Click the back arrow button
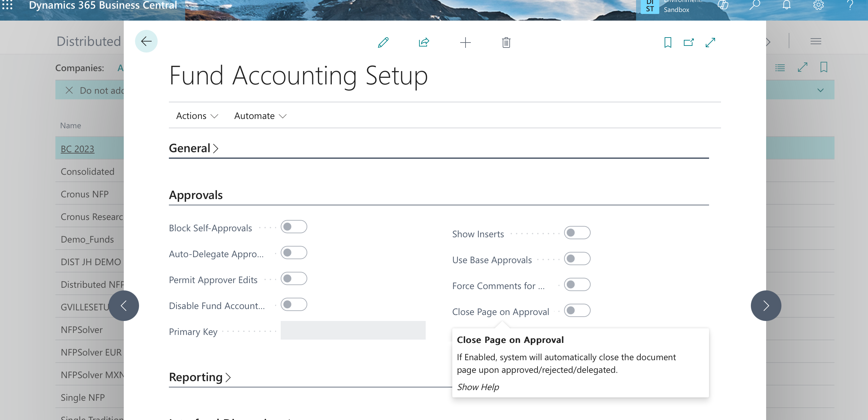Screen dimensions: 868x420 (146, 42)
